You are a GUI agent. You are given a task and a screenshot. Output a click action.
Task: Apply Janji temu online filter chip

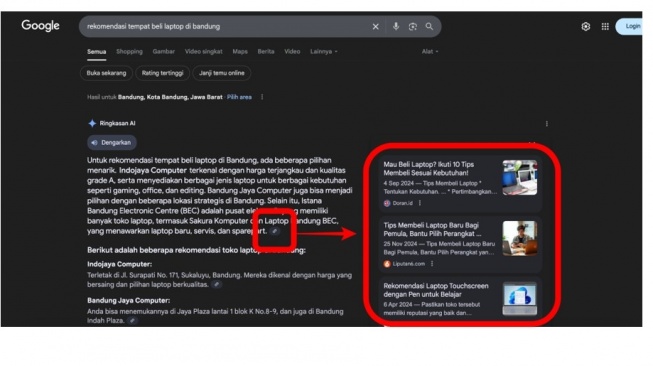[222, 73]
